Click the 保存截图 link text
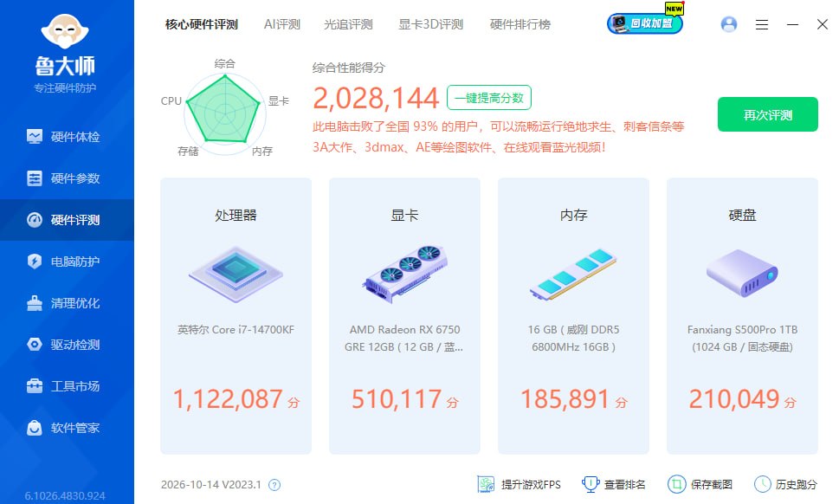 [712, 485]
